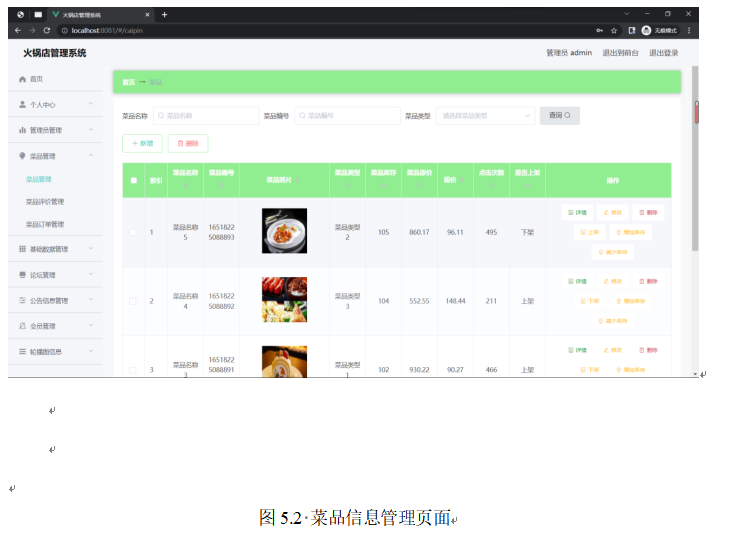The height and width of the screenshot is (545, 736).
Task: Open the incognito profile icon
Action: (x=646, y=31)
